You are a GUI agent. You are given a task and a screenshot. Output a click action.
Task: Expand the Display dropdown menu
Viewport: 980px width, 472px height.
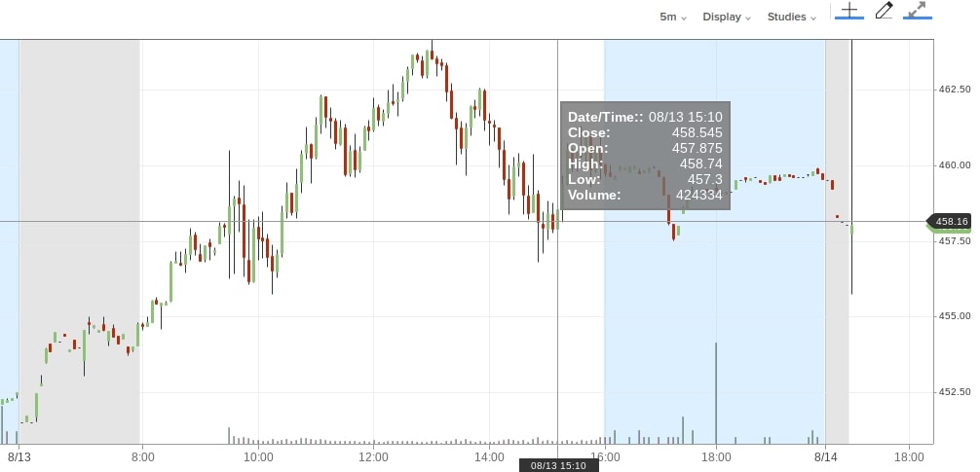pos(727,18)
